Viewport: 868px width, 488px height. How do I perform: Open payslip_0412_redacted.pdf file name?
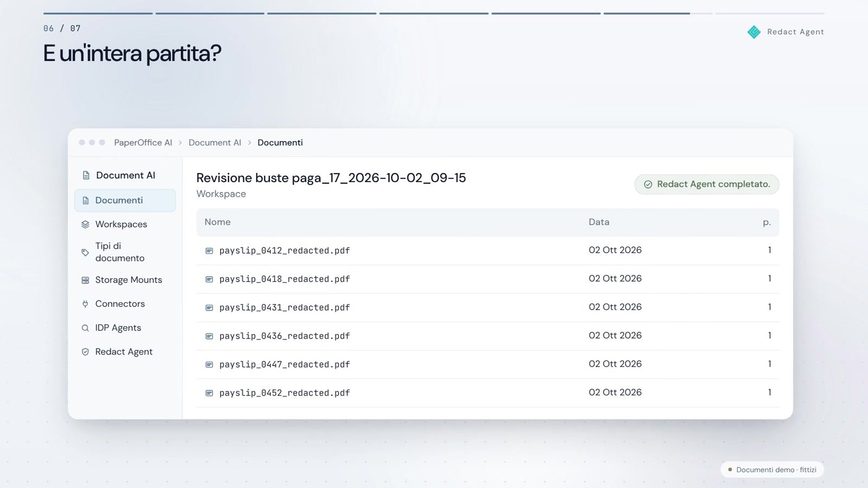(284, 251)
